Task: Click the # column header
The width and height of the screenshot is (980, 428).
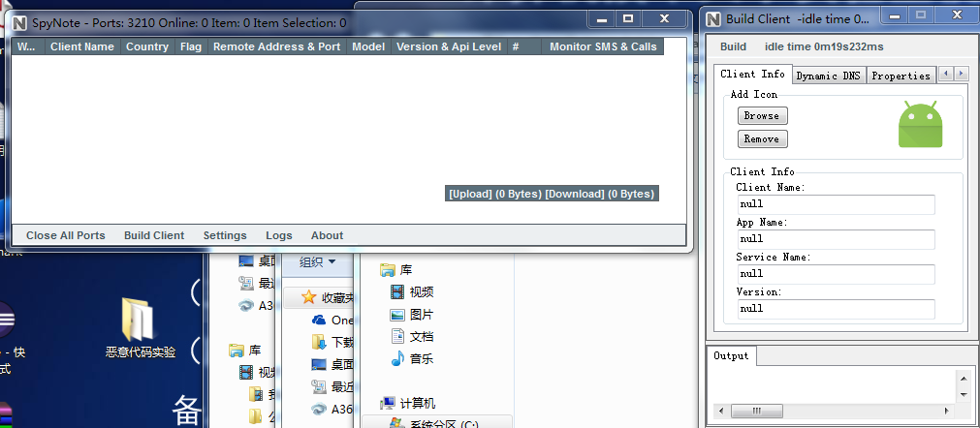Action: [523, 46]
